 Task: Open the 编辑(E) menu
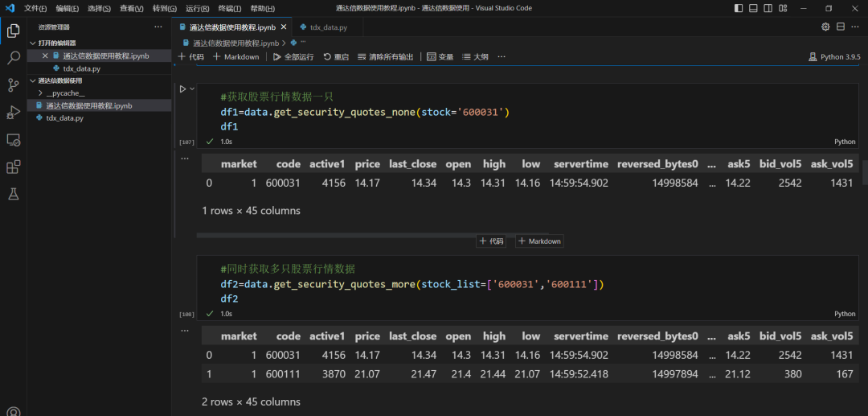pos(67,8)
